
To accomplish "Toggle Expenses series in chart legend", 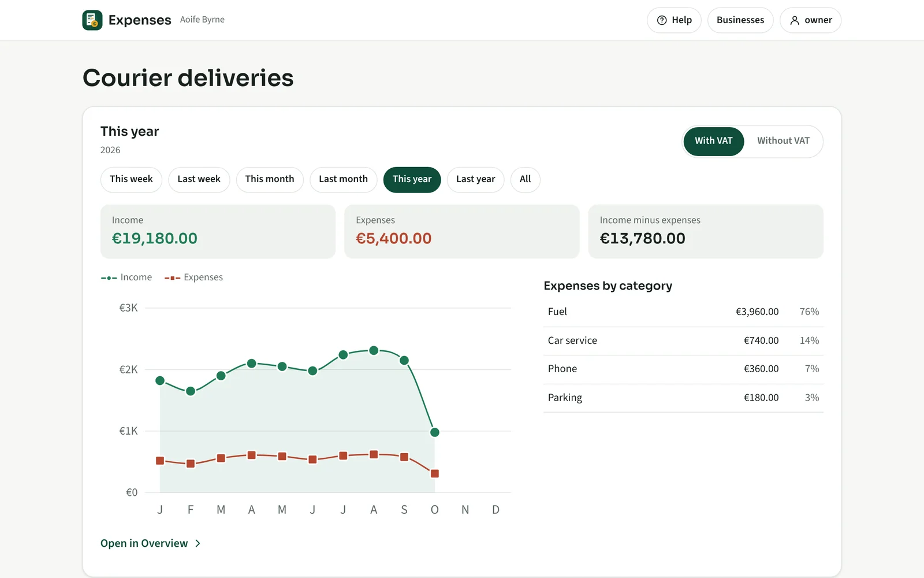I will 193,277.
